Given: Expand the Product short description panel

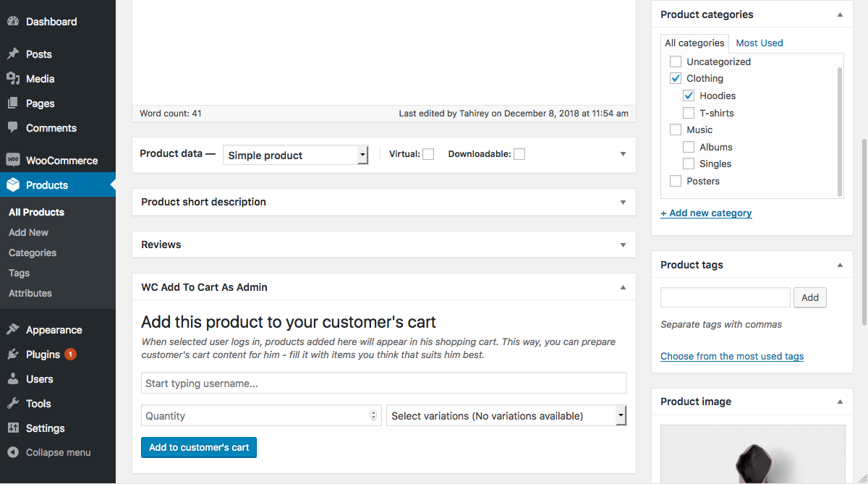Looking at the screenshot, I should tap(624, 202).
